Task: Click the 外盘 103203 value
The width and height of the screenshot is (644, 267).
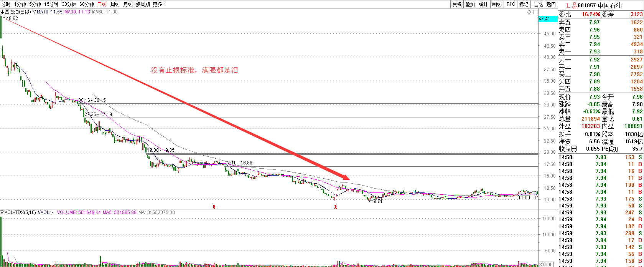Action: pos(591,126)
